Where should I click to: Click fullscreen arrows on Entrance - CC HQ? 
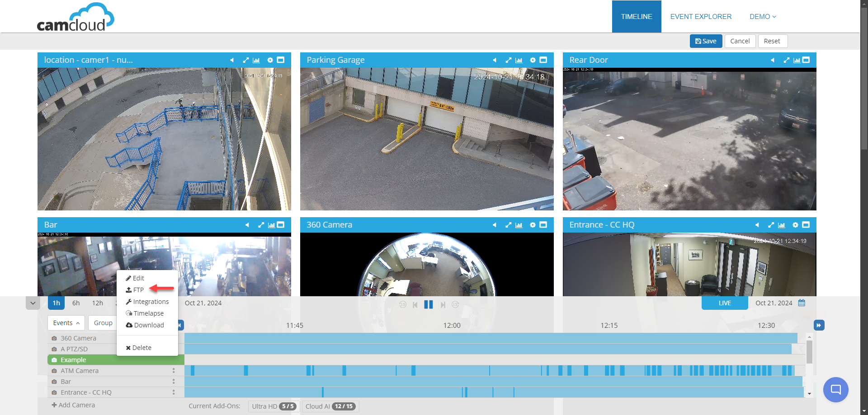coord(771,225)
